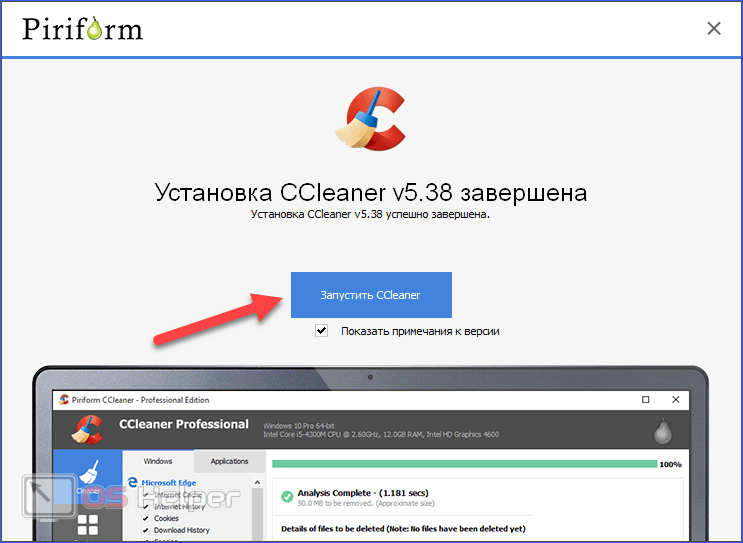
Task: Click the green Analysis Complete check icon
Action: click(287, 497)
